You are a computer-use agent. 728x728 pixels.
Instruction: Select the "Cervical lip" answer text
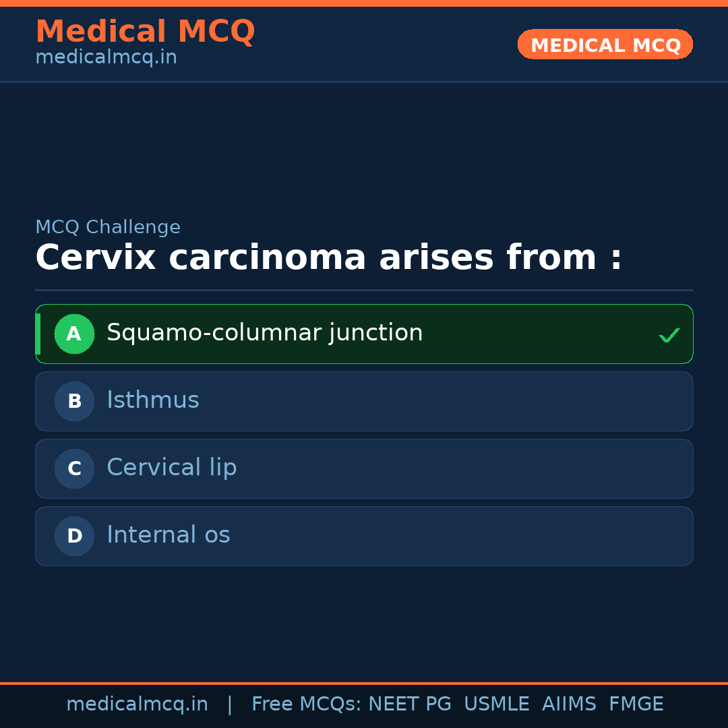coord(172,468)
